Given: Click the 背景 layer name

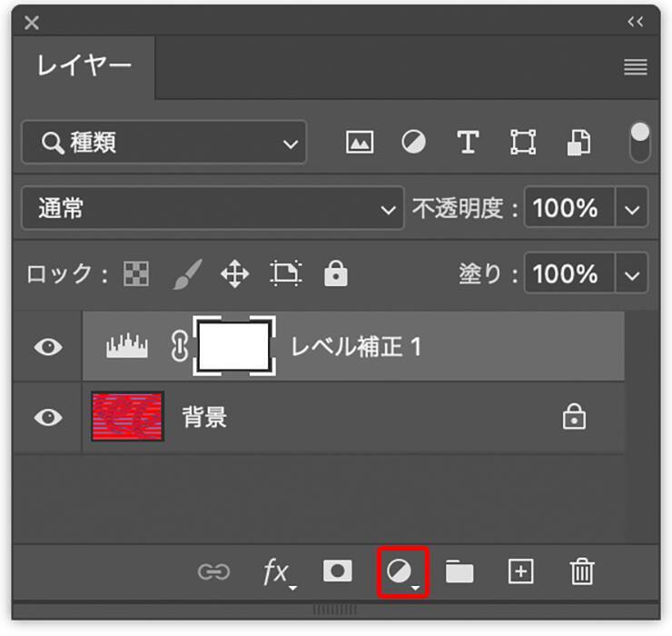Looking at the screenshot, I should (204, 417).
